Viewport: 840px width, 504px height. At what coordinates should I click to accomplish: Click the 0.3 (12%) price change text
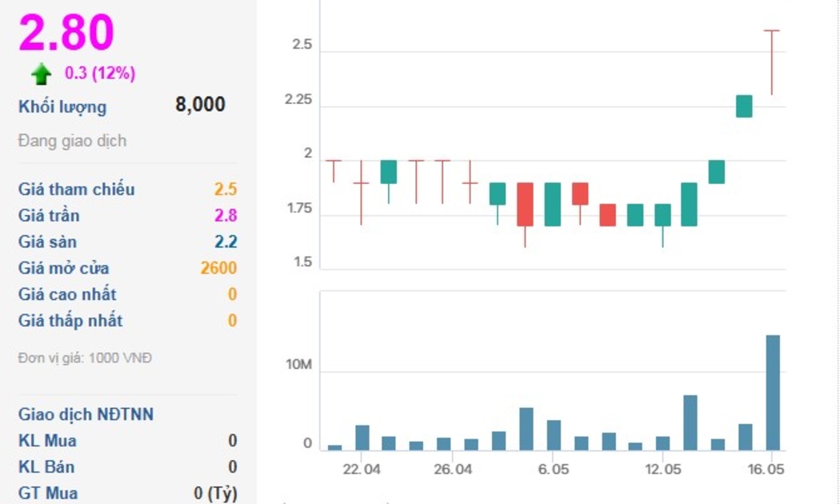coord(100,74)
